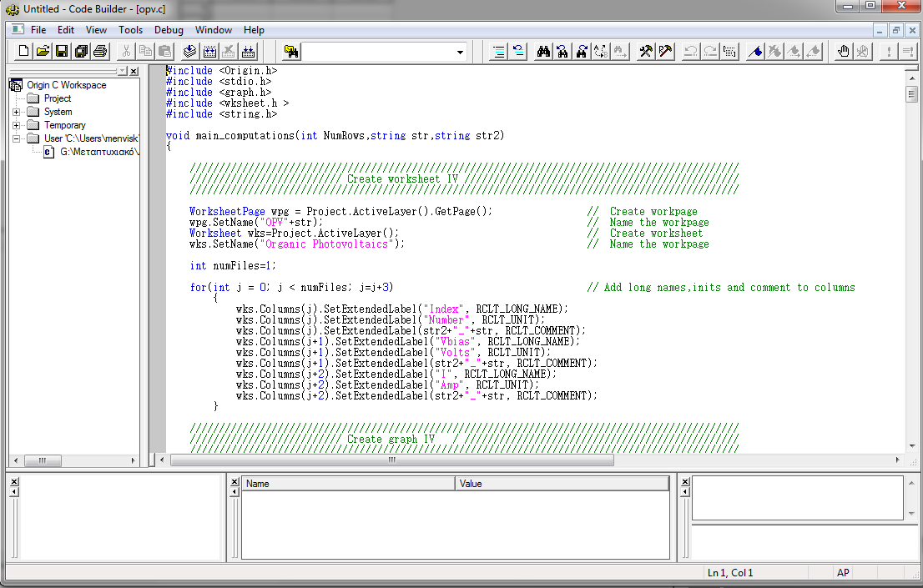Toggle a bookmark with the blue flag icon
923x588 pixels.
click(x=755, y=51)
